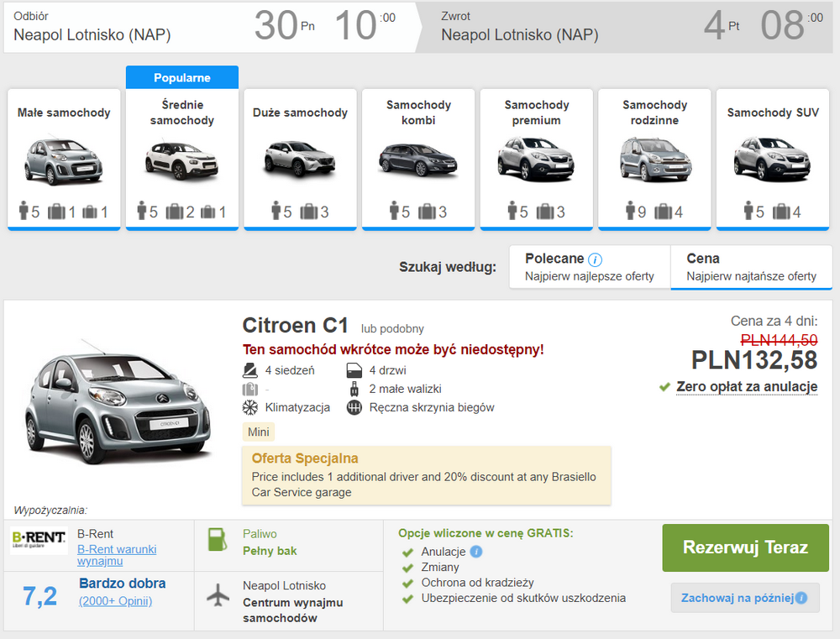Screen dimensions: 840x639
Task: Click the info icon next to Polecane
Action: click(x=596, y=259)
